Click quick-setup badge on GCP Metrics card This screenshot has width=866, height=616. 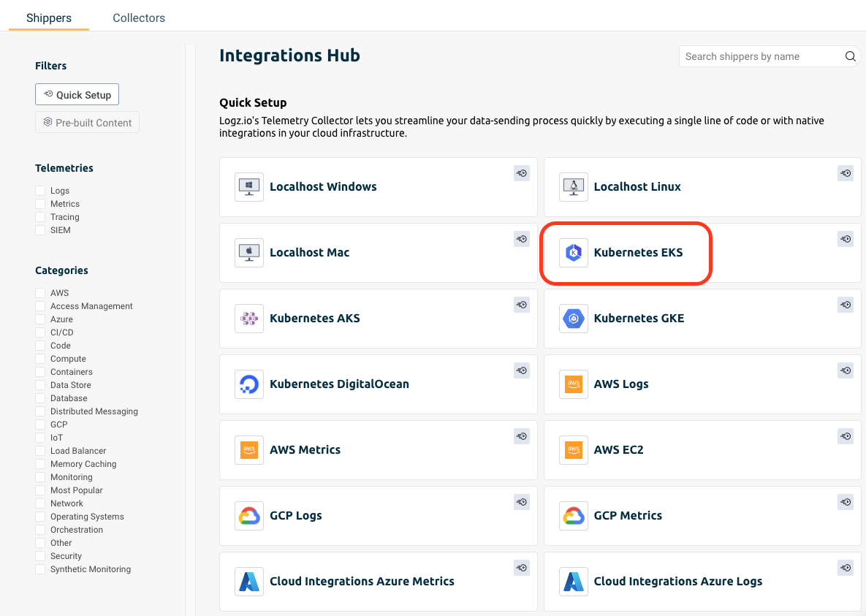pyautogui.click(x=846, y=502)
